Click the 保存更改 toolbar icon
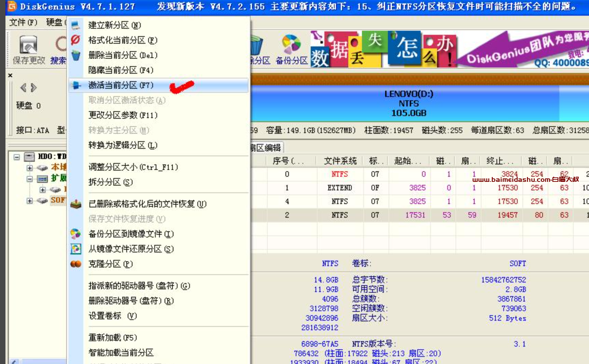 pos(28,45)
